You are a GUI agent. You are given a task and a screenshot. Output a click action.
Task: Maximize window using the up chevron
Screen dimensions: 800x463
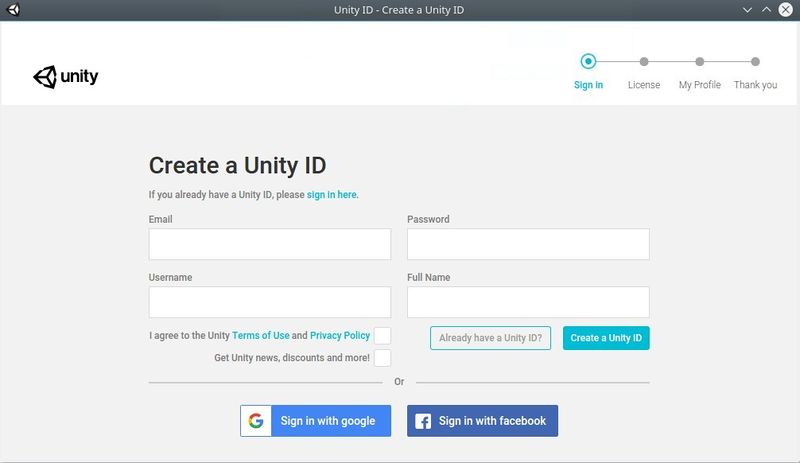tap(766, 10)
